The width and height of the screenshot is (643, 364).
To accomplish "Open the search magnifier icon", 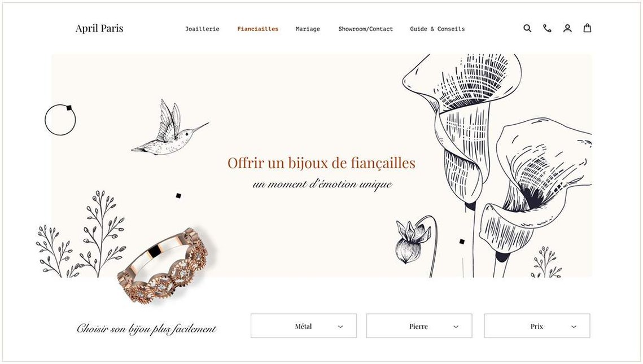I will click(527, 28).
